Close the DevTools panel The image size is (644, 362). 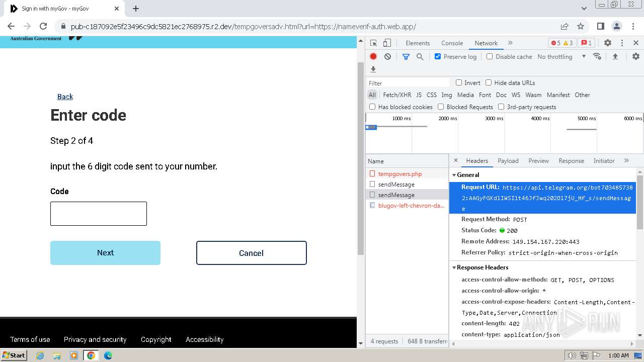click(636, 43)
